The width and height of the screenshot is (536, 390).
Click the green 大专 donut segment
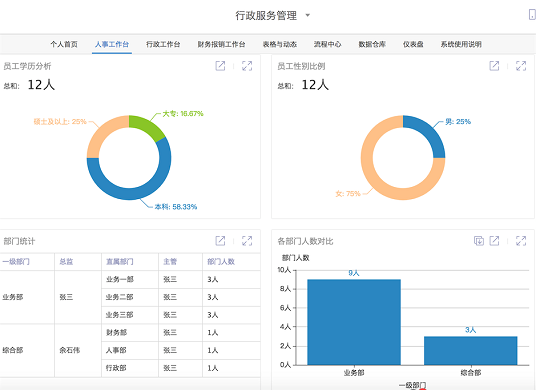coord(147,126)
